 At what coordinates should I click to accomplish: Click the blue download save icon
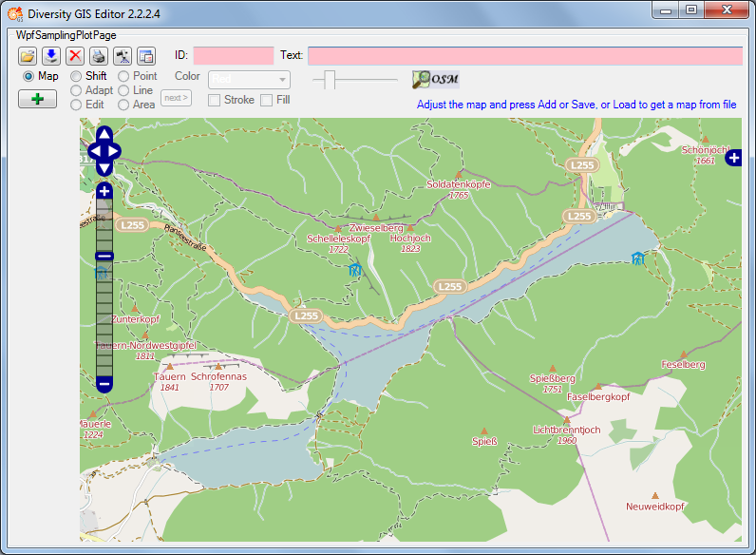(51, 55)
